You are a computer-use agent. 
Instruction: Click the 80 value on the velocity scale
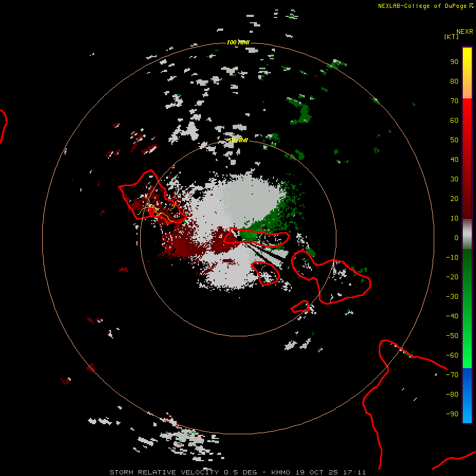(x=454, y=81)
